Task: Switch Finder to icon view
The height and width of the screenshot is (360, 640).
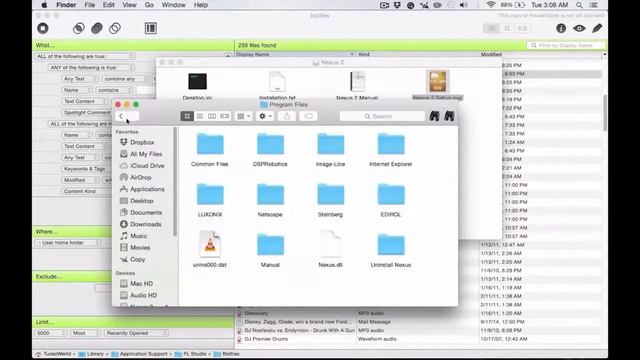Action: pyautogui.click(x=187, y=116)
